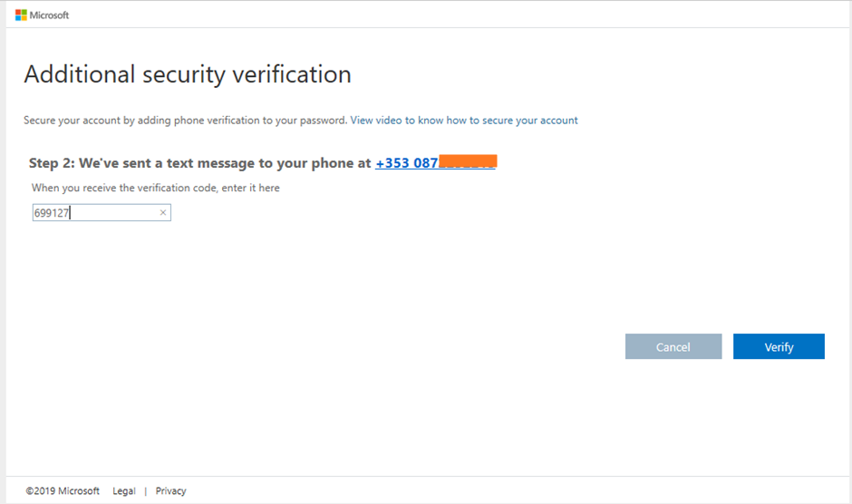
Task: Click the Microsoft four-square logo icon
Action: click(21, 15)
